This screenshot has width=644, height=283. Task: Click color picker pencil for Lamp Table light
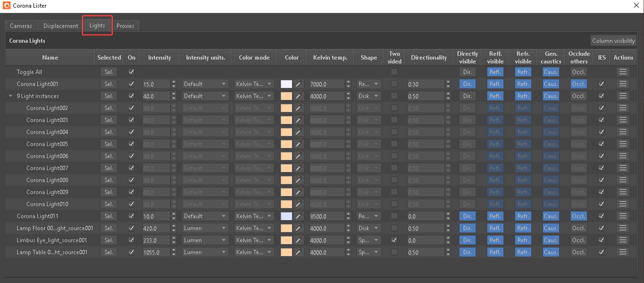point(298,252)
